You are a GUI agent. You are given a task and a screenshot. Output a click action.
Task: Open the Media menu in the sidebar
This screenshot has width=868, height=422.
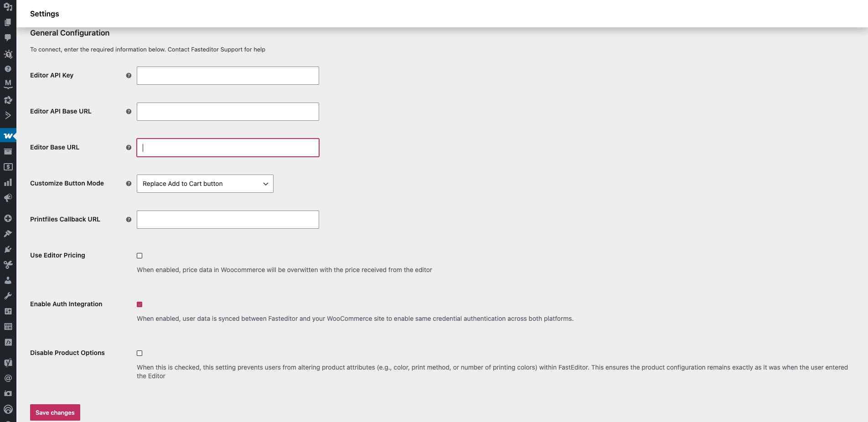[x=8, y=7]
